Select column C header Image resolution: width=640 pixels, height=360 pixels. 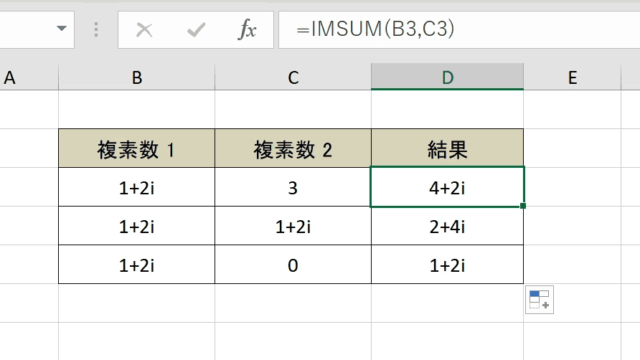coord(293,77)
